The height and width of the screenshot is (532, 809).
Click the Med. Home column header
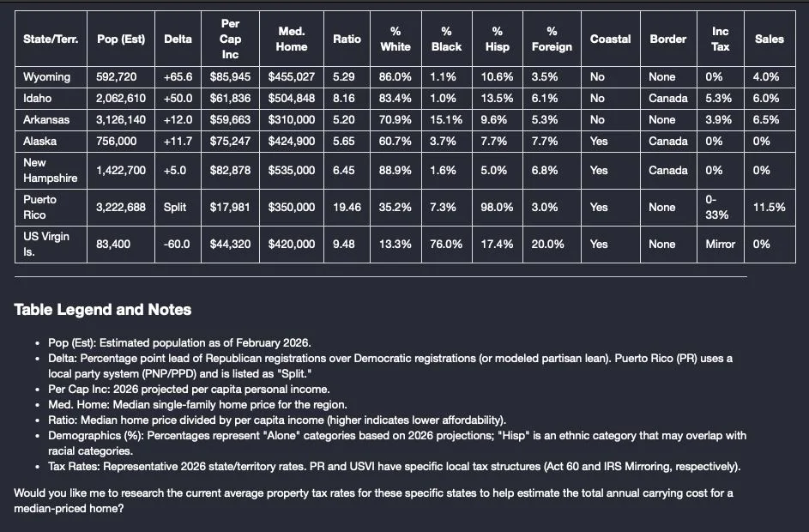292,39
